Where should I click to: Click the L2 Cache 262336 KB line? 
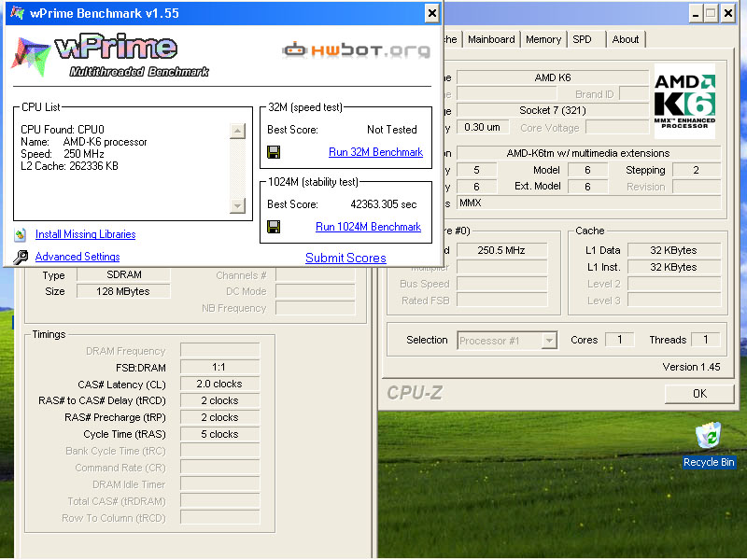click(69, 166)
